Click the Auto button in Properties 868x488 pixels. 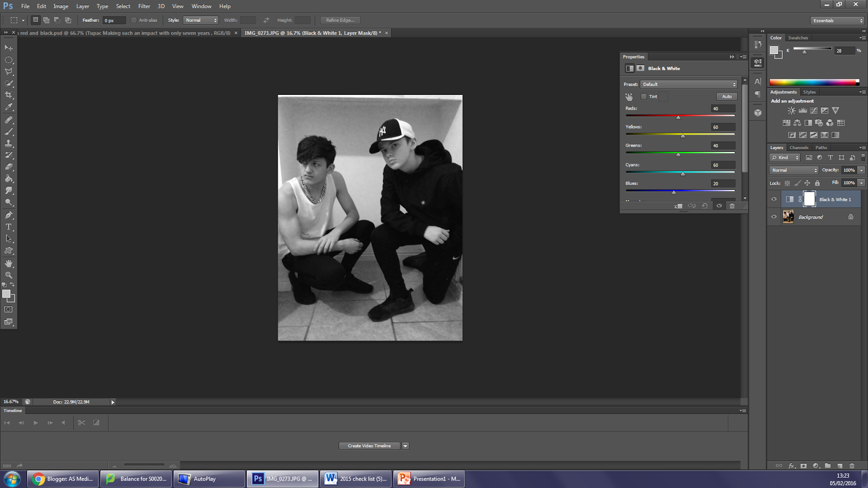727,97
